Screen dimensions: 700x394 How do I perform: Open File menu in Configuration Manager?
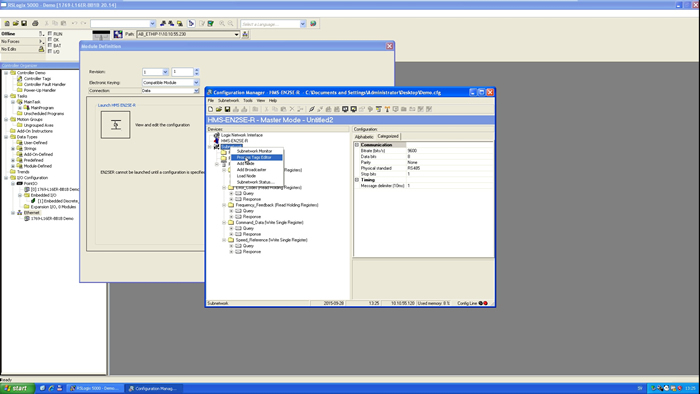(x=211, y=100)
